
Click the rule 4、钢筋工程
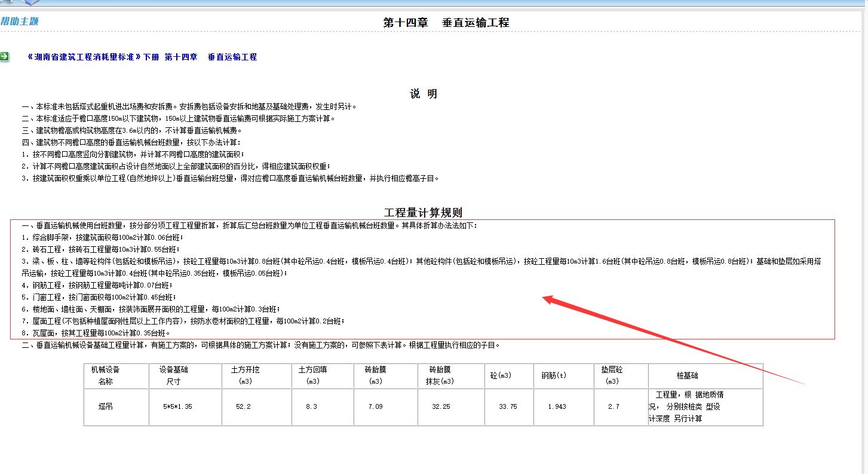pyautogui.click(x=97, y=285)
